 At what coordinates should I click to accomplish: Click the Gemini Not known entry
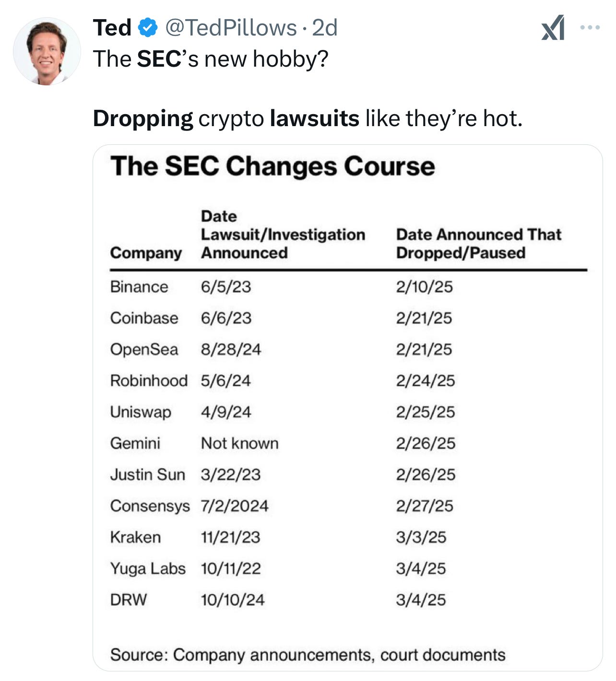point(239,443)
